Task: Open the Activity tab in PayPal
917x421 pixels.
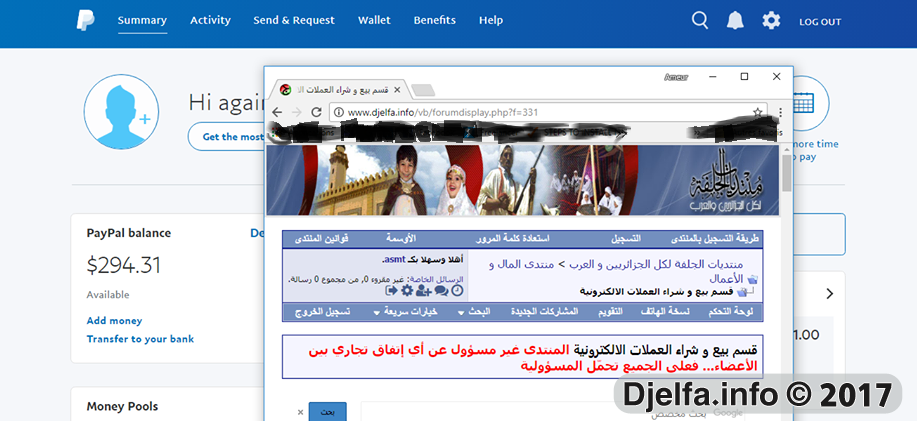Action: [210, 20]
